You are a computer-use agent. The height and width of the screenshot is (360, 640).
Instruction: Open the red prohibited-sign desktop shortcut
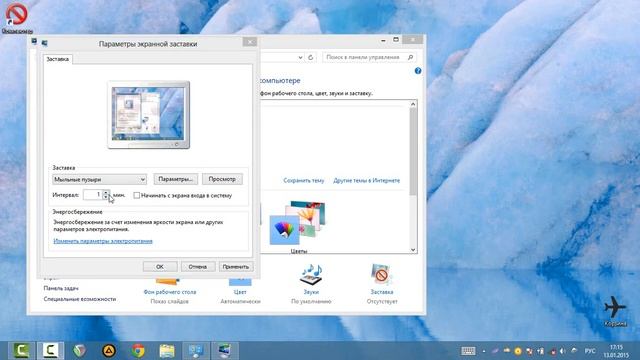pos(17,17)
